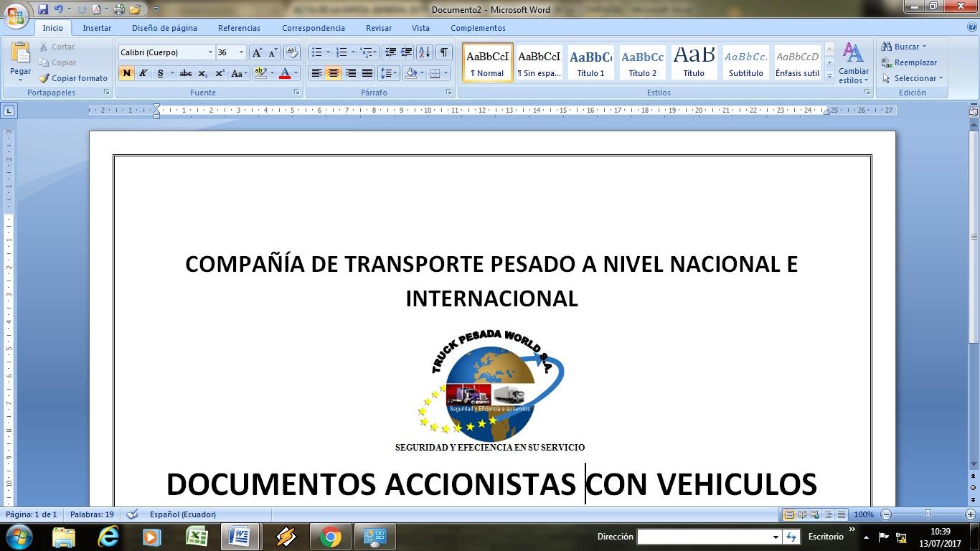Increase font size with the grow font icon
Image resolution: width=980 pixels, height=551 pixels.
pyautogui.click(x=257, y=52)
